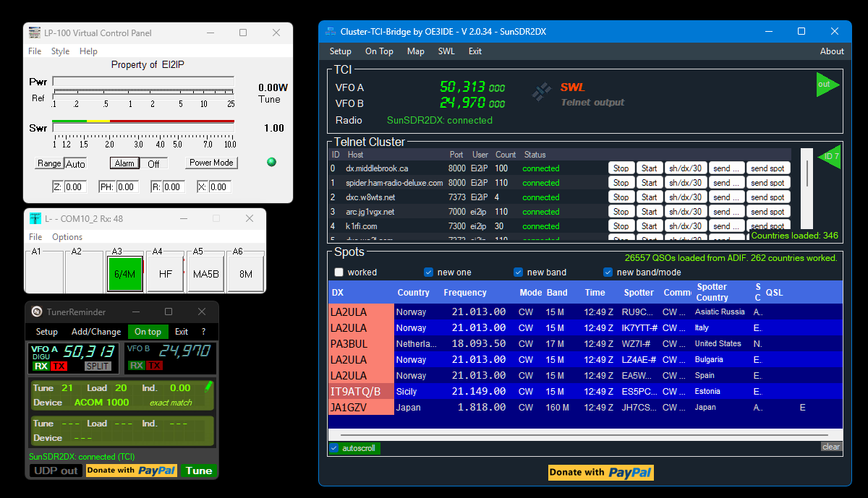Uncheck the 'new band' checkbox
The image size is (868, 498).
click(x=518, y=272)
